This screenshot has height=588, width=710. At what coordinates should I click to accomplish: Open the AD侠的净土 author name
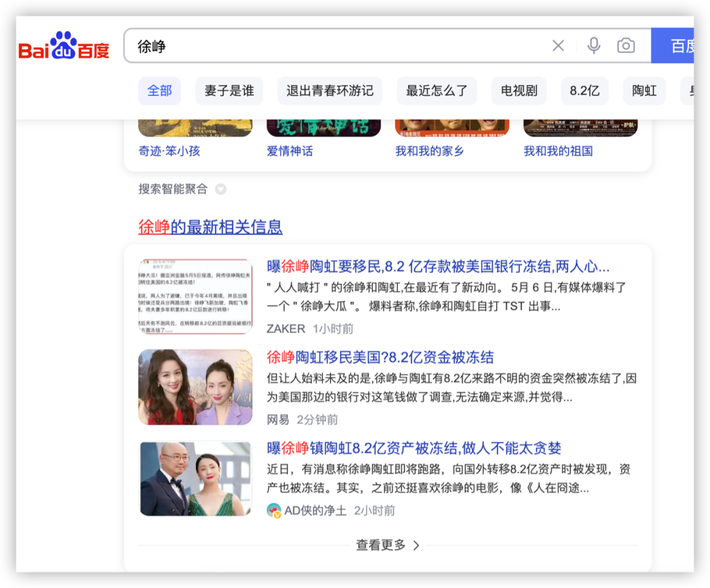(315, 511)
